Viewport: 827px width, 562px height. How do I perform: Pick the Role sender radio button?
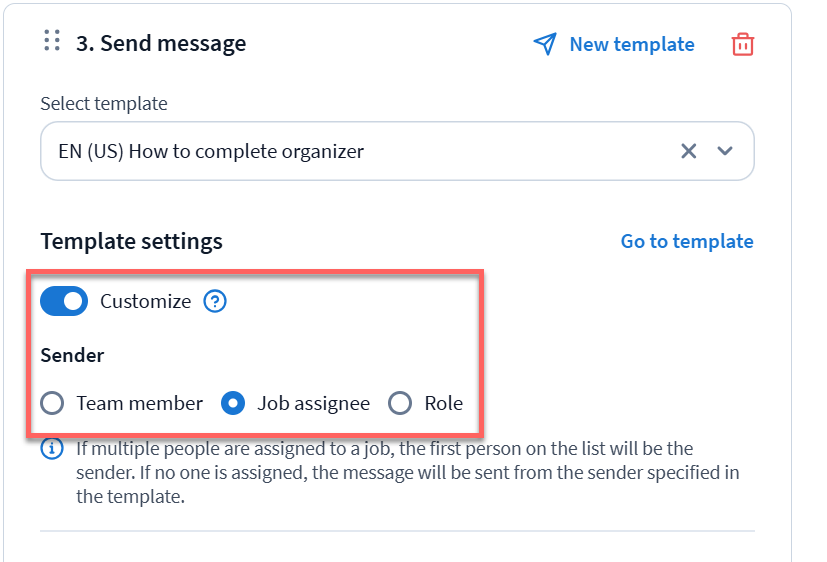[x=400, y=403]
